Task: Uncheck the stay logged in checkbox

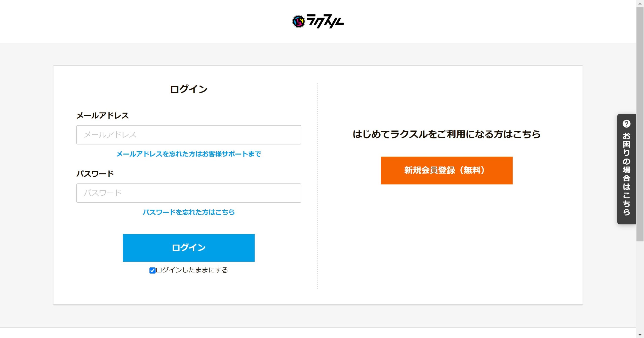Action: [152, 270]
